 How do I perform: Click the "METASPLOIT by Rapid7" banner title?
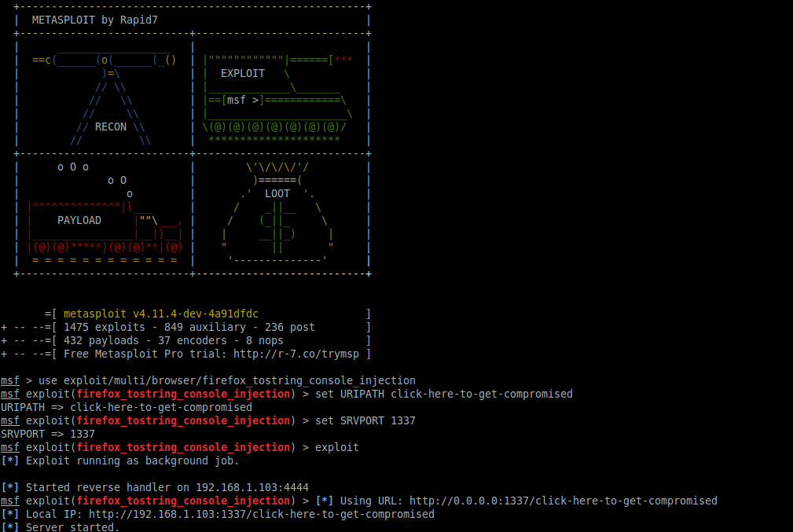click(94, 20)
